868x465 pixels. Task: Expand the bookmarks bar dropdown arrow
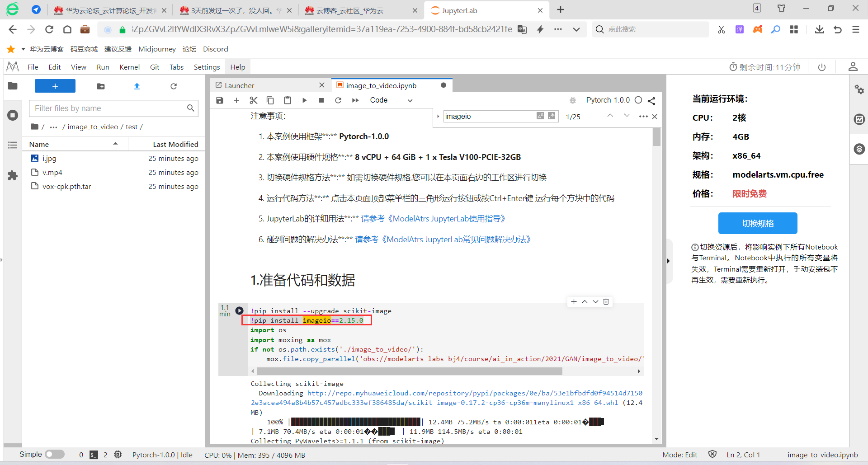pyautogui.click(x=23, y=49)
